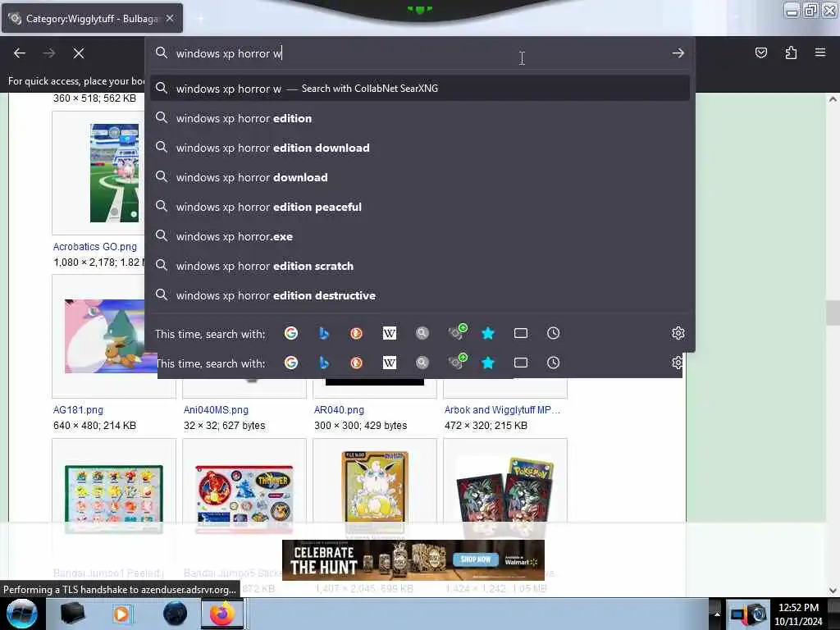Screen dimensions: 840x630
Task: Close the Category:Wigglytuff tab
Action: [170, 18]
